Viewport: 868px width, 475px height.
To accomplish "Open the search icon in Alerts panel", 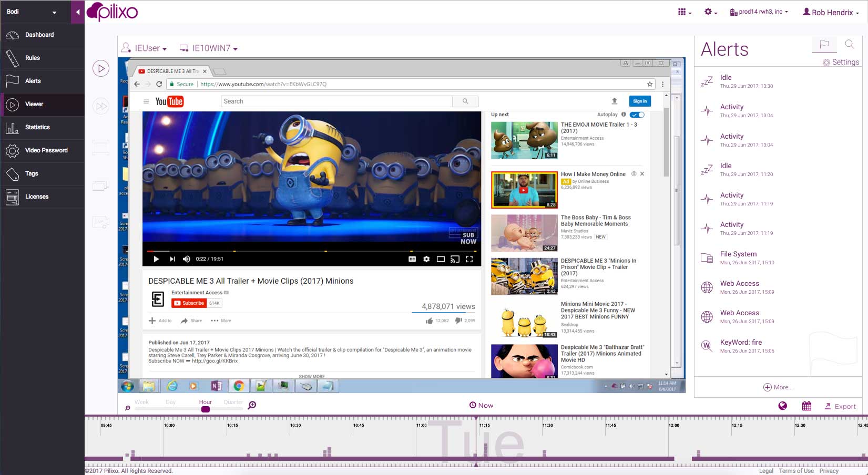I will pos(850,45).
